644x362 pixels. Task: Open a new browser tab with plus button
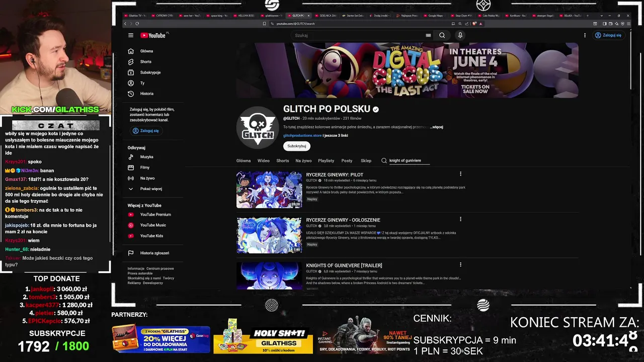click(x=587, y=16)
